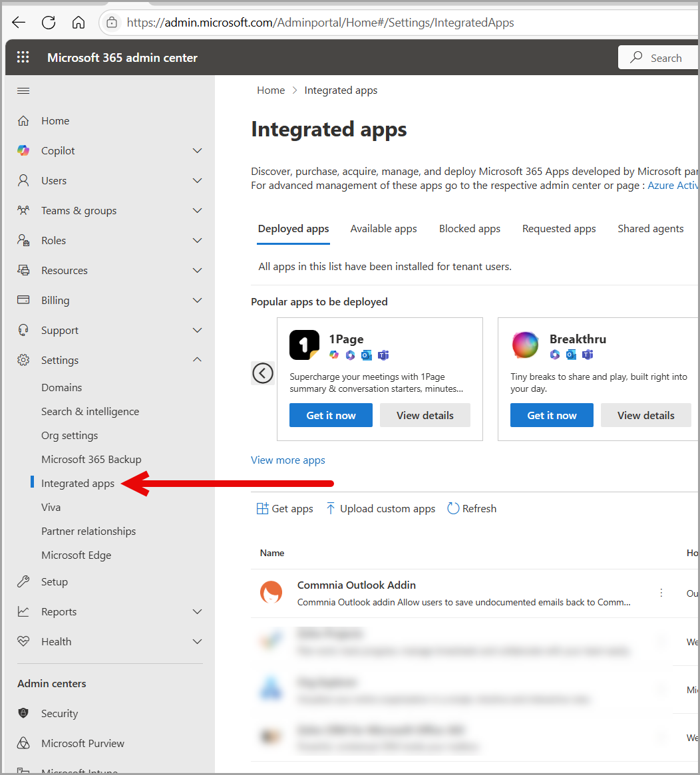The height and width of the screenshot is (775, 700).
Task: Click the admin center Search box
Action: [659, 58]
